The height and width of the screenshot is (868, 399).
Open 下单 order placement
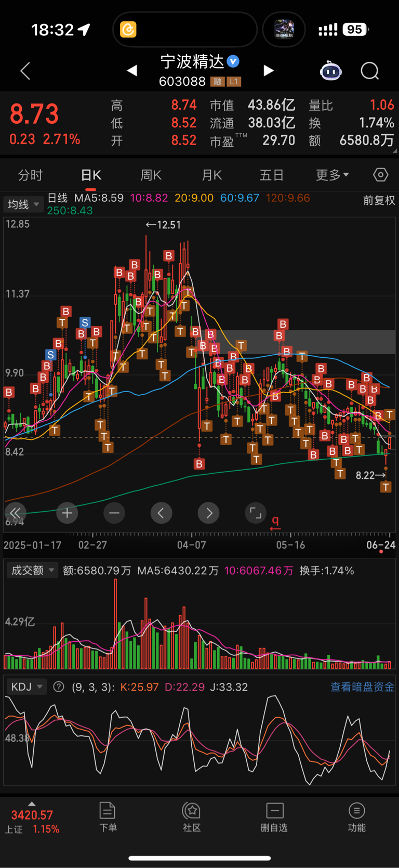(x=108, y=817)
